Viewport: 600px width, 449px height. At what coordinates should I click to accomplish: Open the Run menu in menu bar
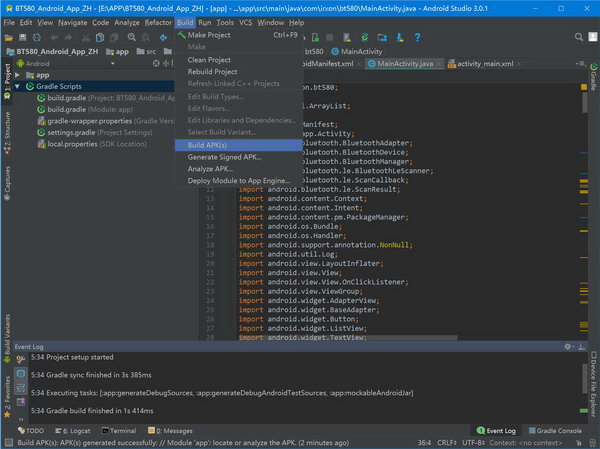pos(205,23)
